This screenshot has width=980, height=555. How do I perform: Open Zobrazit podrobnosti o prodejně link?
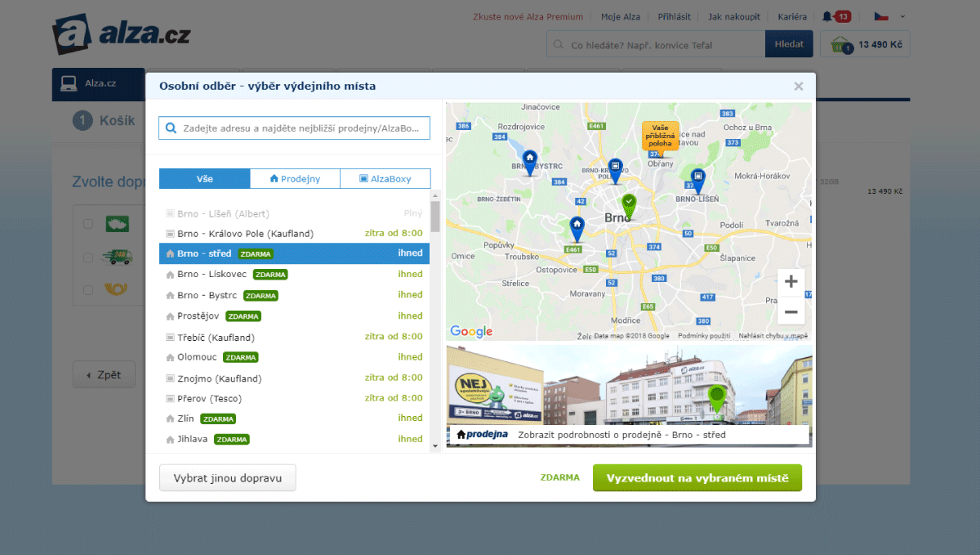tap(621, 435)
